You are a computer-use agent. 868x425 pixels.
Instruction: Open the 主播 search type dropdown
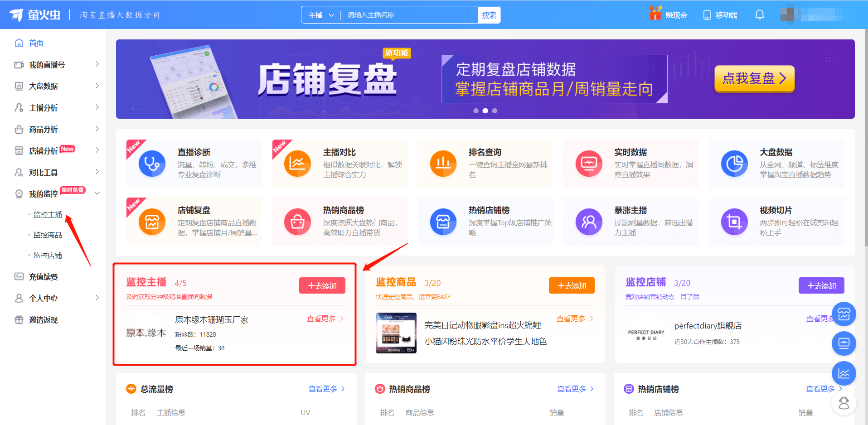(321, 15)
